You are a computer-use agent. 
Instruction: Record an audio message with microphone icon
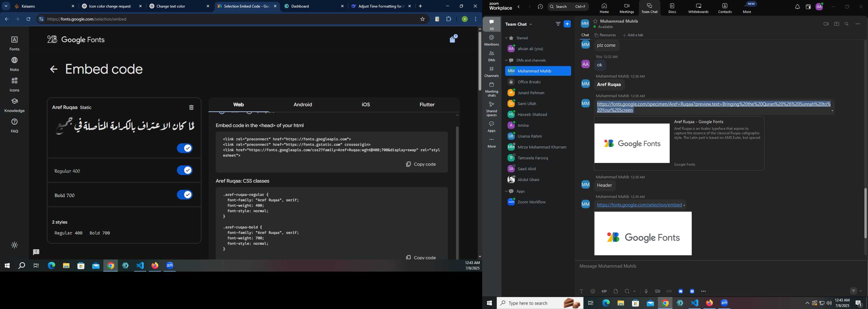(646, 291)
